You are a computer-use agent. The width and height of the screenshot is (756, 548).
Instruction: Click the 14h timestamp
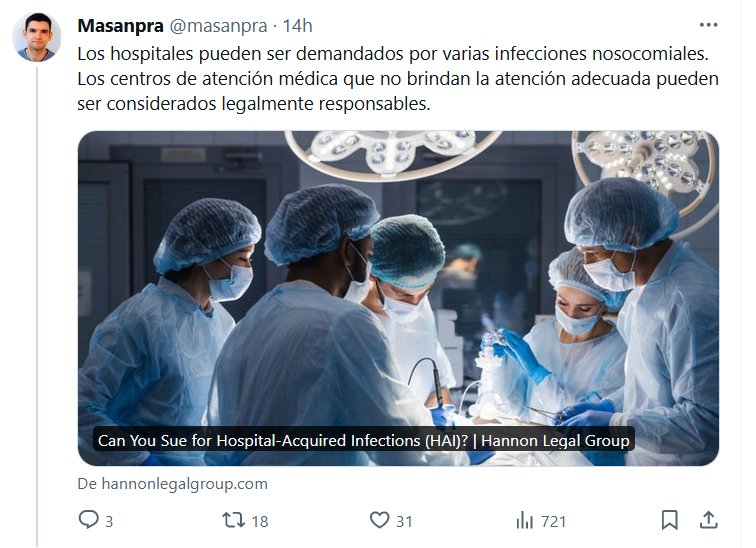coord(297,26)
